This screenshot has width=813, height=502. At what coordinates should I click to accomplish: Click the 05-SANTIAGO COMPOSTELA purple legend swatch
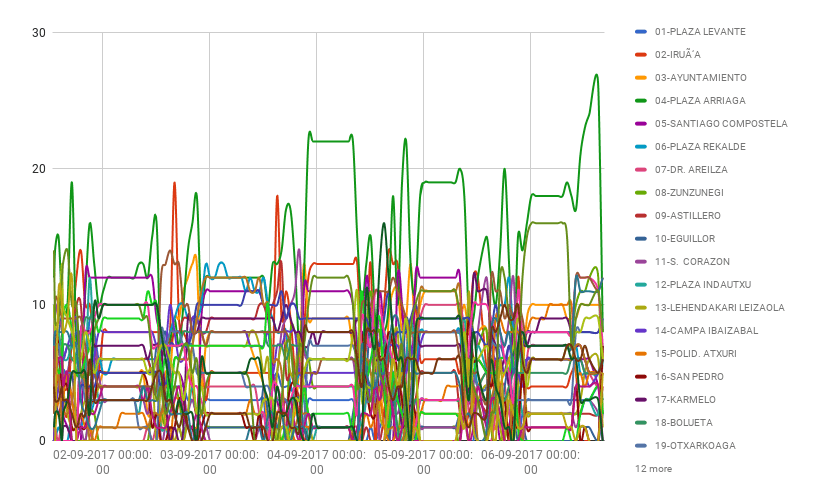coord(641,124)
